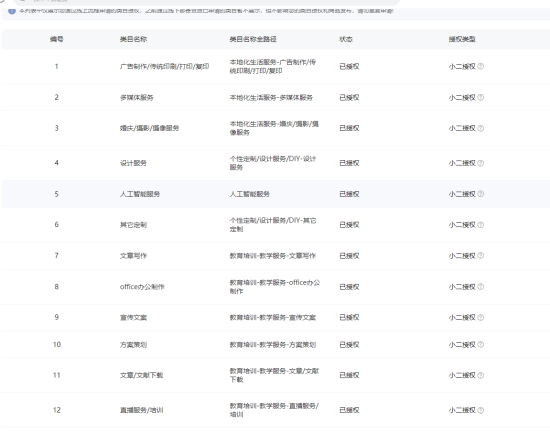Click question mark icon in 文章写作 row
This screenshot has height=434, width=550.
tap(481, 255)
